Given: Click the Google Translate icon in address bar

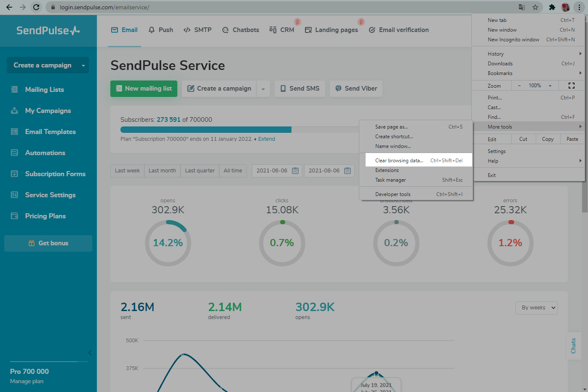Looking at the screenshot, I should coord(522,7).
